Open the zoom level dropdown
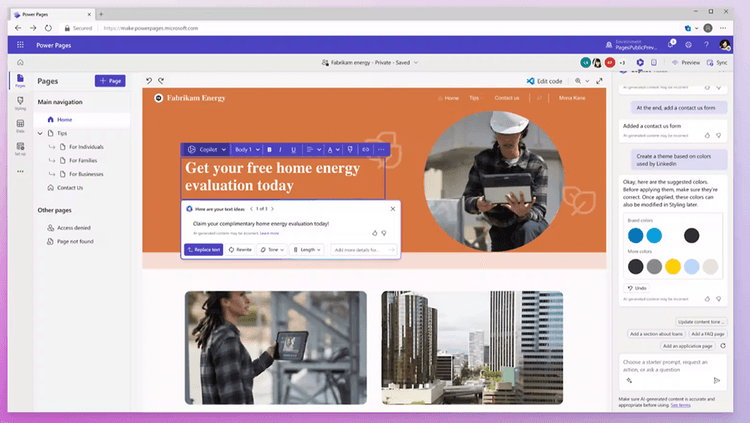The width and height of the screenshot is (750, 423). pyautogui.click(x=582, y=81)
